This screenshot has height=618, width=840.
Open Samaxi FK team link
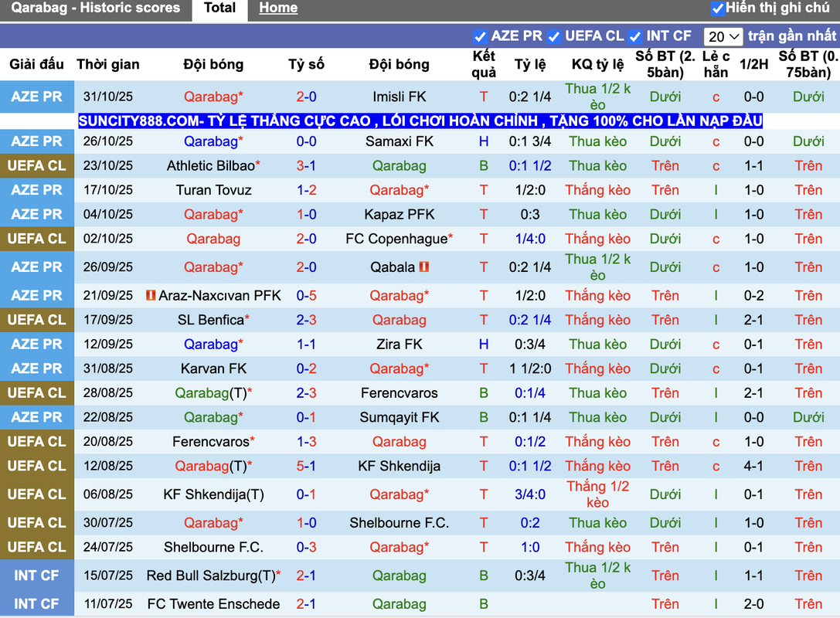pos(399,141)
